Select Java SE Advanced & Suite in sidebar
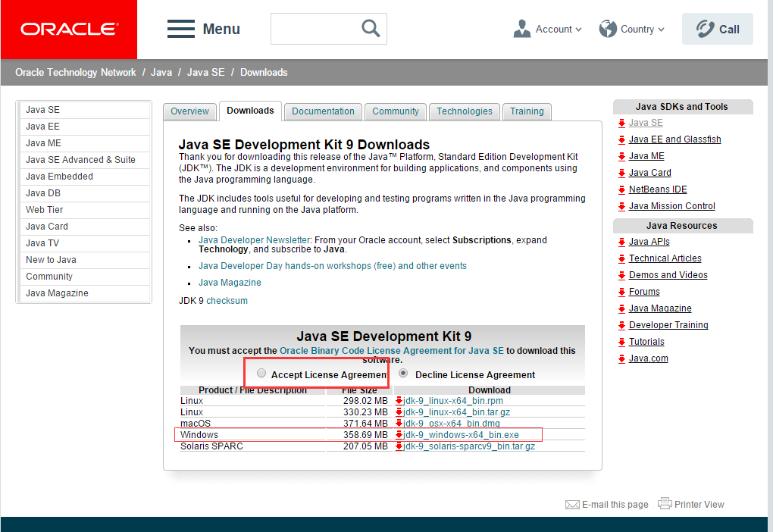The width and height of the screenshot is (773, 532). (84, 160)
